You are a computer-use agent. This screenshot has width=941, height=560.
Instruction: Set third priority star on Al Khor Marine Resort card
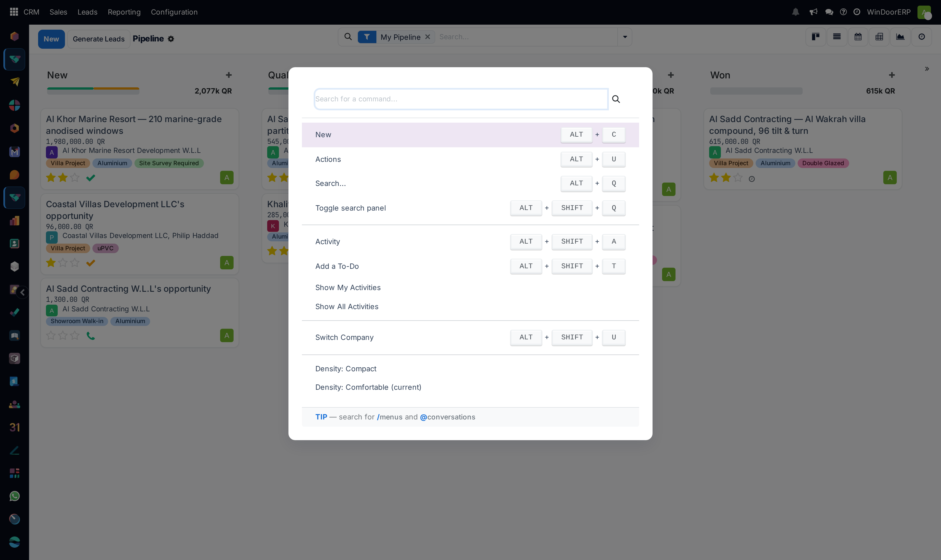coord(75,177)
